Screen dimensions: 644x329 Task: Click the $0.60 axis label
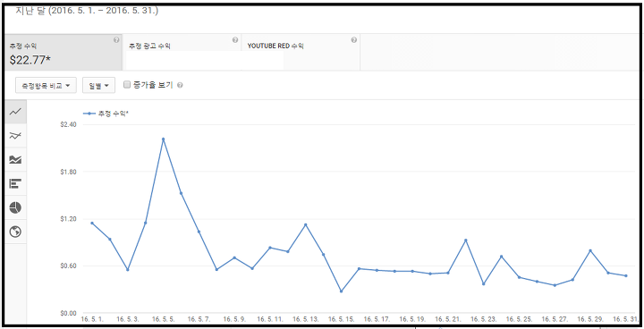coord(68,266)
